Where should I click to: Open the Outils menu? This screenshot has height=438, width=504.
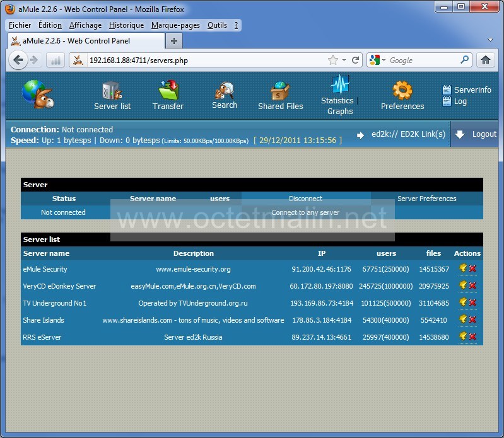pyautogui.click(x=217, y=25)
